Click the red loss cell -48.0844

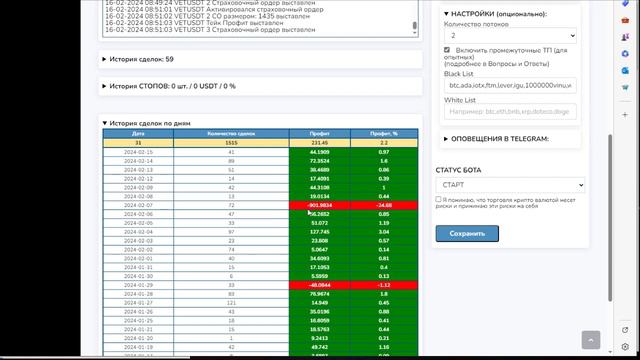click(x=319, y=285)
